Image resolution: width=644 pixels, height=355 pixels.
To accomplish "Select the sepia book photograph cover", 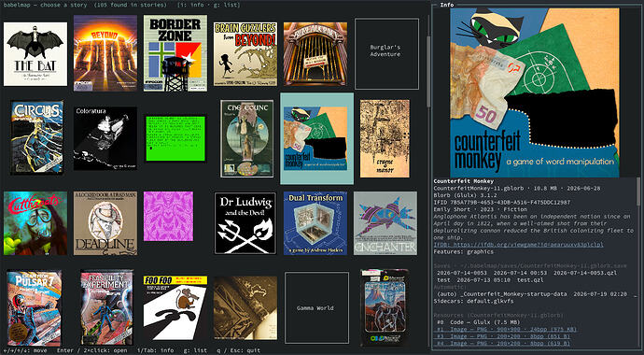I will pos(245,307).
